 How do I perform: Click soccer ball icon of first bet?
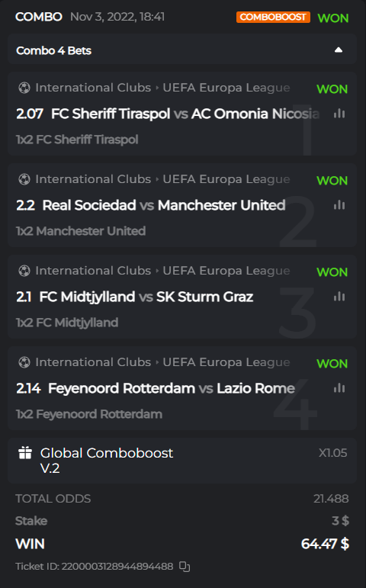pos(24,88)
